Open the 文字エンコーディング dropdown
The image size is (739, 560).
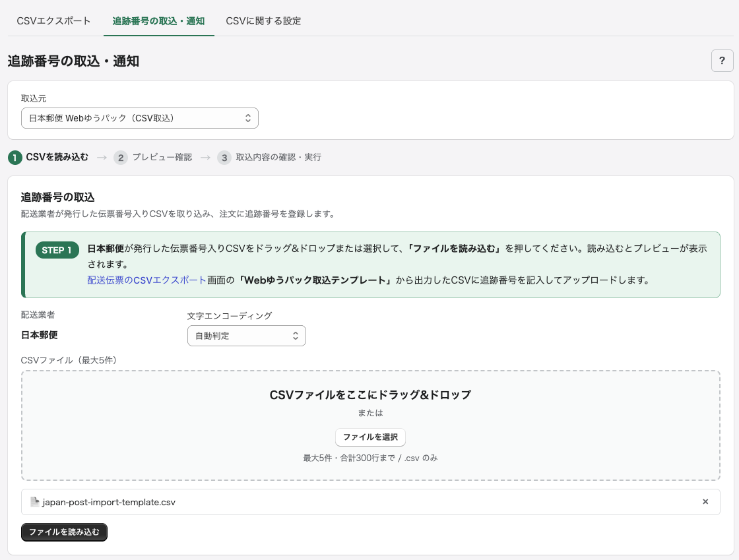(x=247, y=336)
